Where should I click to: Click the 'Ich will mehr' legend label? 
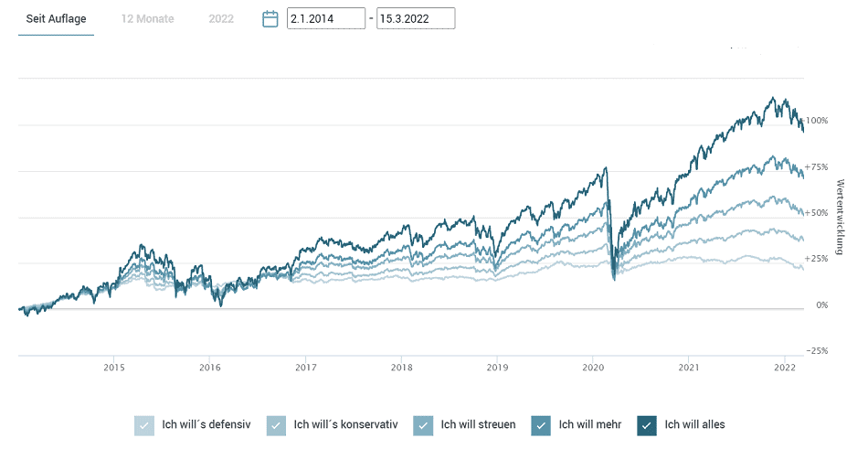(x=589, y=424)
